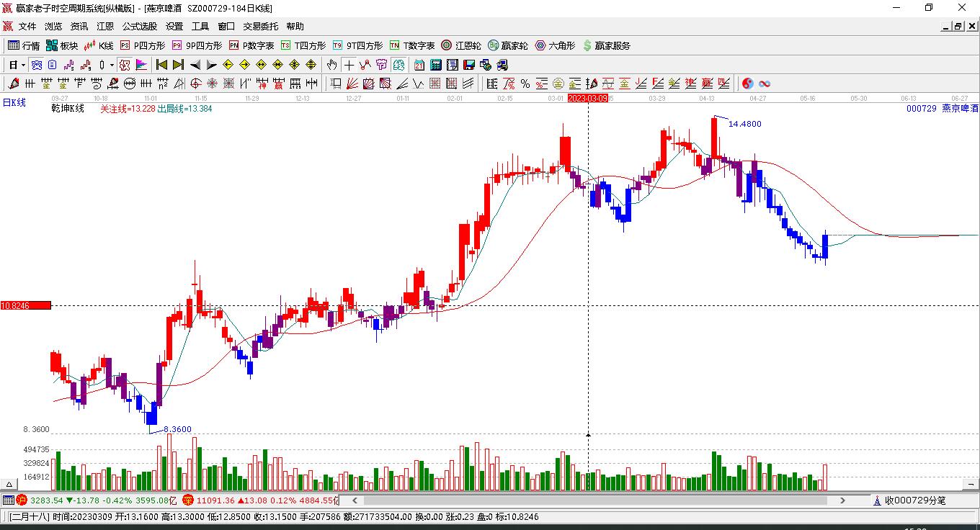Click the calendar date icon
Screen dimensions: 980x530
[x=419, y=65]
